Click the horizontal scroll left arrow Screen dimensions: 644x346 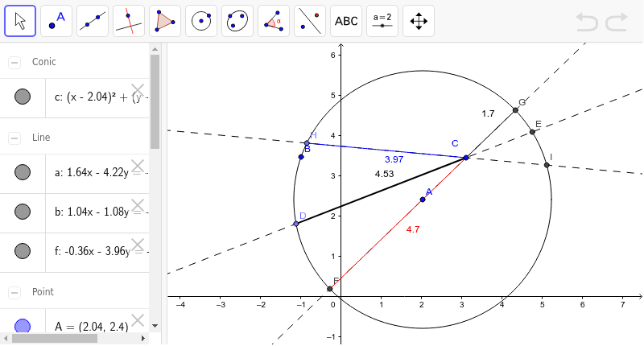pyautogui.click(x=6, y=338)
